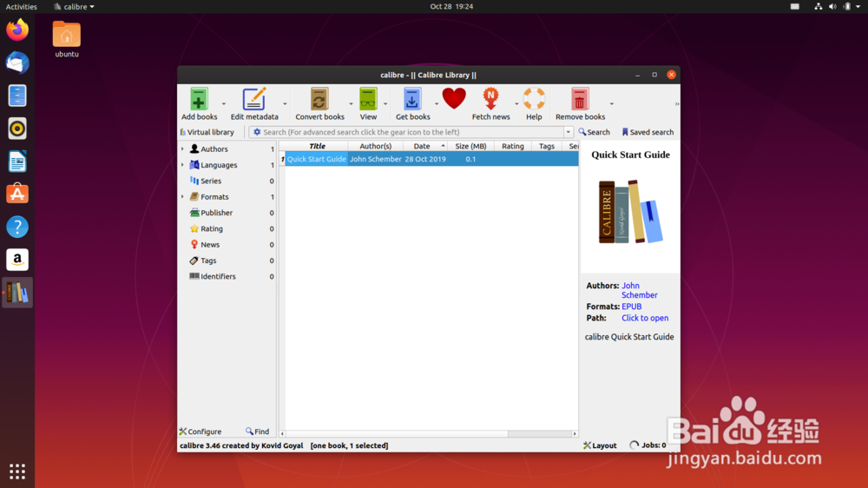Open Add books dropdown arrow
Screen dimensions: 868x488
point(224,103)
